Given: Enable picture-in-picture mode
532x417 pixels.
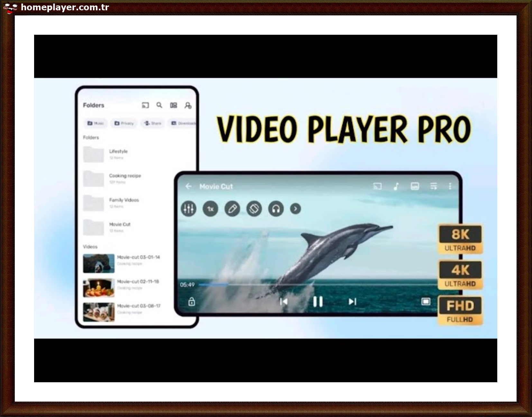Looking at the screenshot, I should 427,301.
